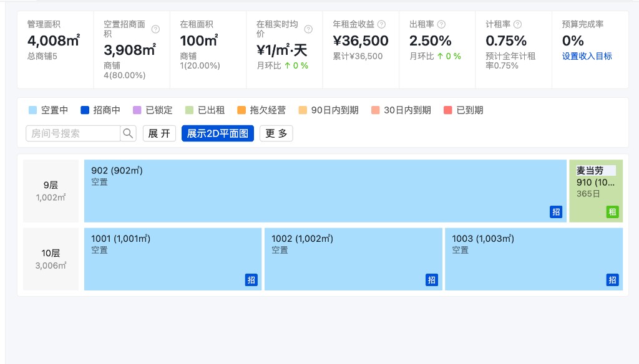
Task: Open room 1003 vacant block
Action: pyautogui.click(x=534, y=259)
